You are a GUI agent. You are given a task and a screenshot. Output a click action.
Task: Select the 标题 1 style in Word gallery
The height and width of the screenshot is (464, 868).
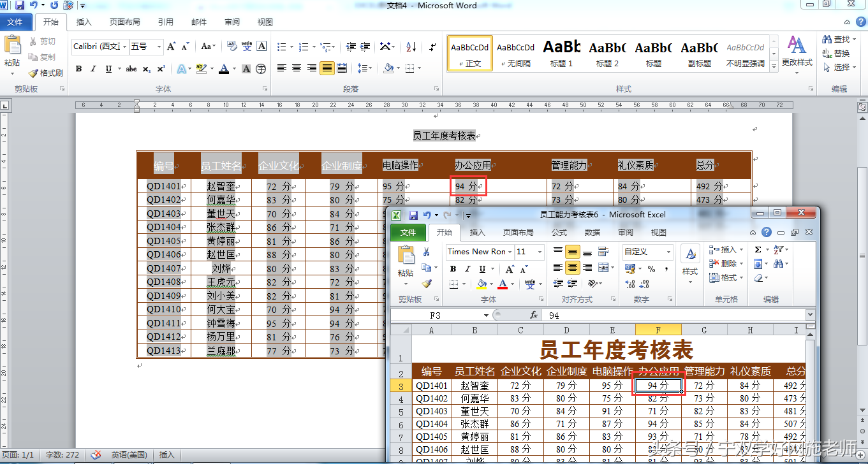click(562, 54)
